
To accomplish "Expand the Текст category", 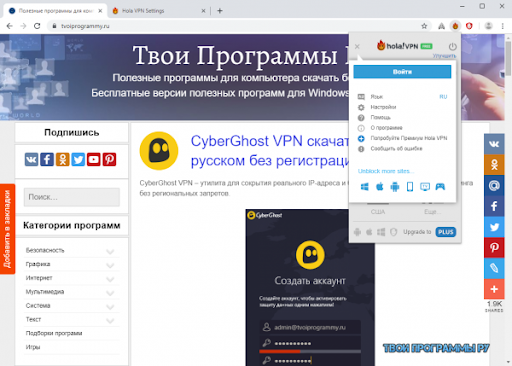I will (x=110, y=320).
